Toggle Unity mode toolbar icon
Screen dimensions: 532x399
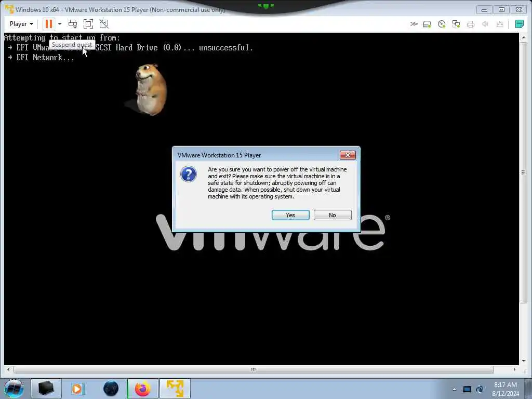[x=104, y=24]
